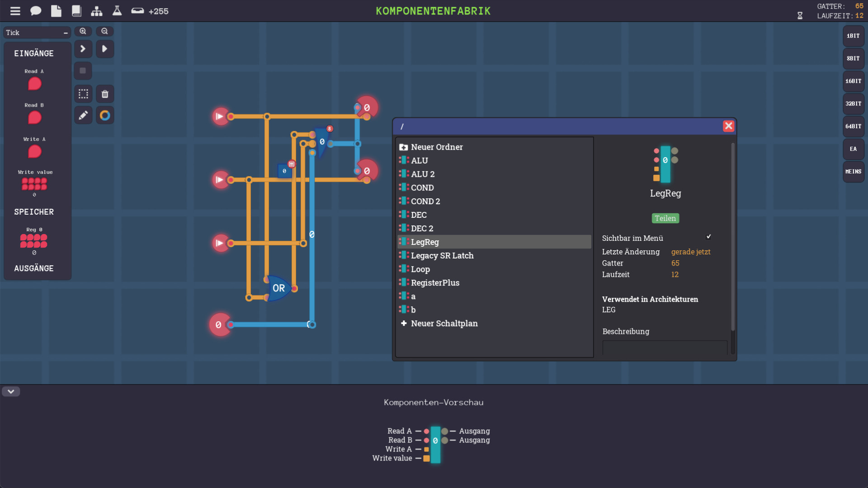The image size is (868, 488).
Task: Open the wire color ring picker
Action: 105,115
